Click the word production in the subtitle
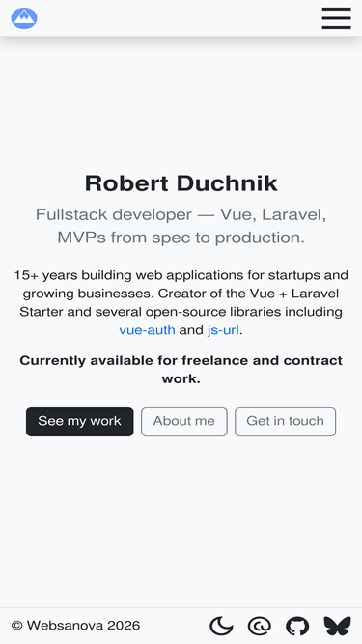 (260, 238)
